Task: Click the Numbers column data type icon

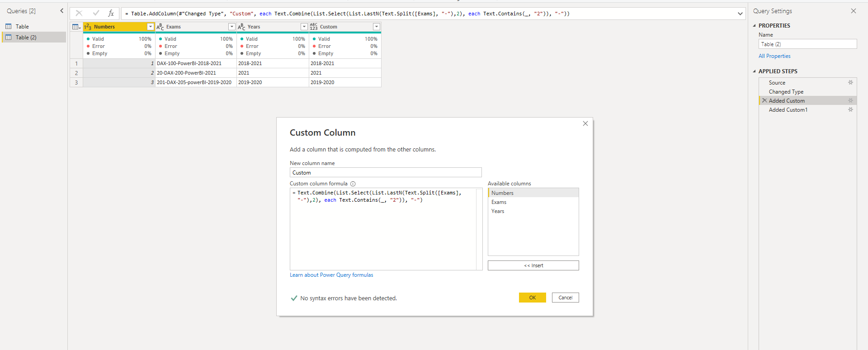Action: (x=88, y=27)
